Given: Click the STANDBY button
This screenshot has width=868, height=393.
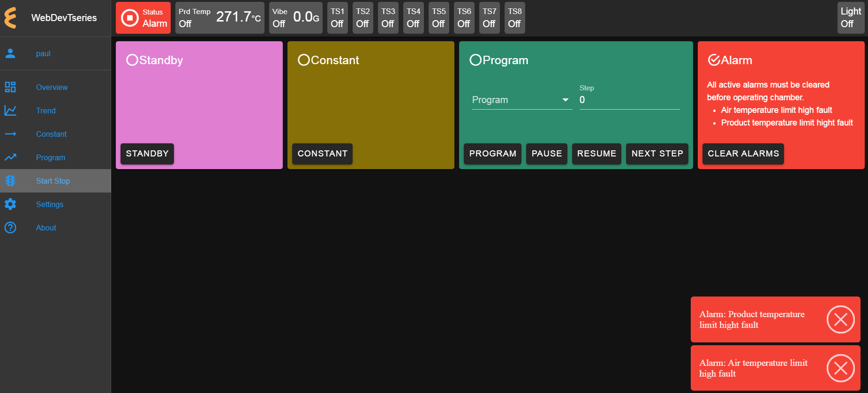Looking at the screenshot, I should [x=147, y=154].
